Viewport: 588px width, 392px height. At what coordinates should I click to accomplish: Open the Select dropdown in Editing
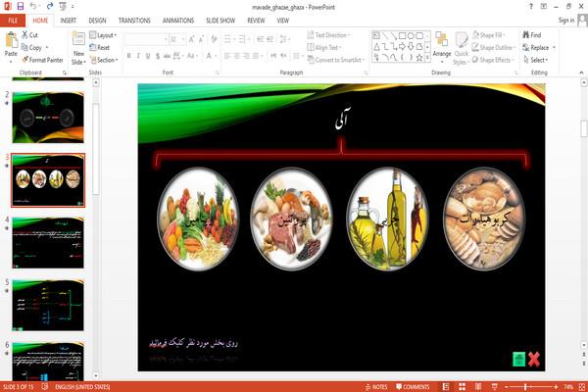(535, 60)
